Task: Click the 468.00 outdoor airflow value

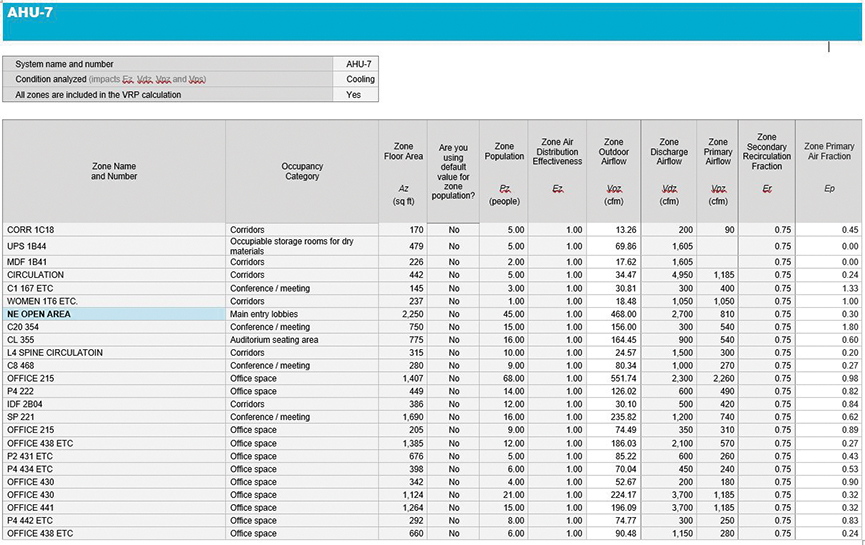Action: click(x=613, y=314)
